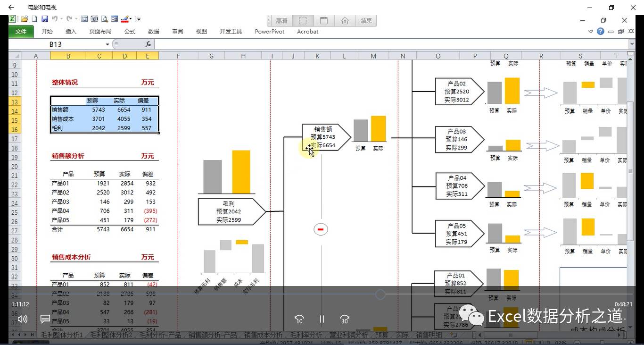This screenshot has height=345, width=644.
Task: Save the workbook with the floppy disk icon
Action: point(45,19)
